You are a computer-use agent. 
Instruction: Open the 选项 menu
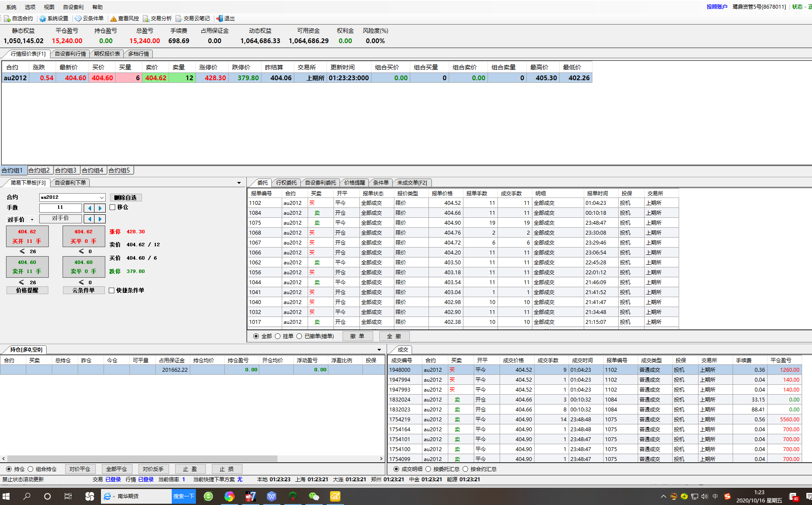coord(30,7)
